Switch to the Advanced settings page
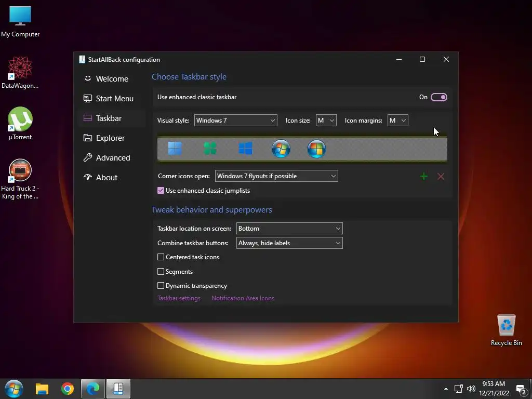This screenshot has height=399, width=532. (112, 157)
